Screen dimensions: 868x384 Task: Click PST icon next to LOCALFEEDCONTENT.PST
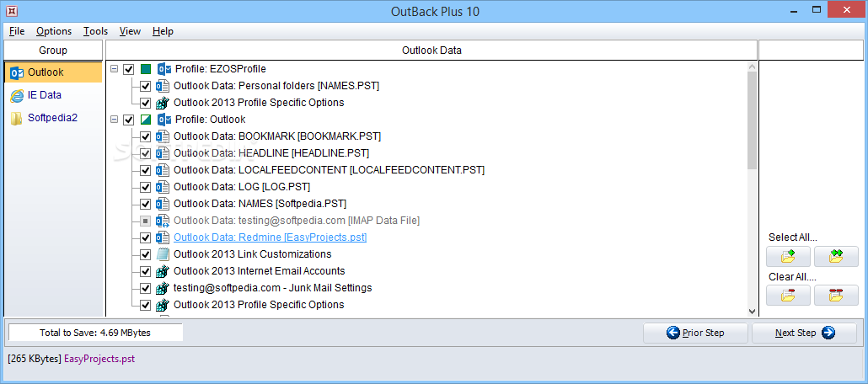[x=162, y=170]
